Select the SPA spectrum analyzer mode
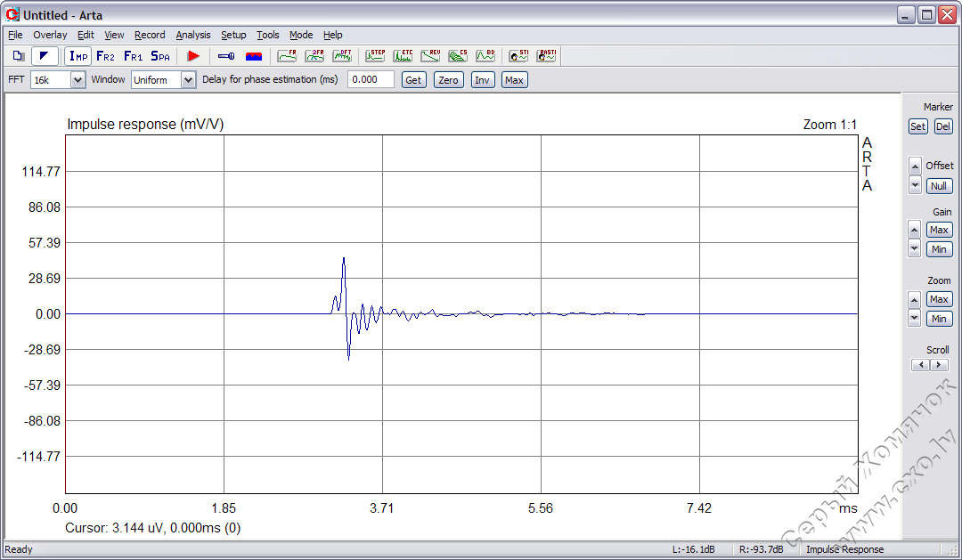This screenshot has width=962, height=560. tap(160, 56)
